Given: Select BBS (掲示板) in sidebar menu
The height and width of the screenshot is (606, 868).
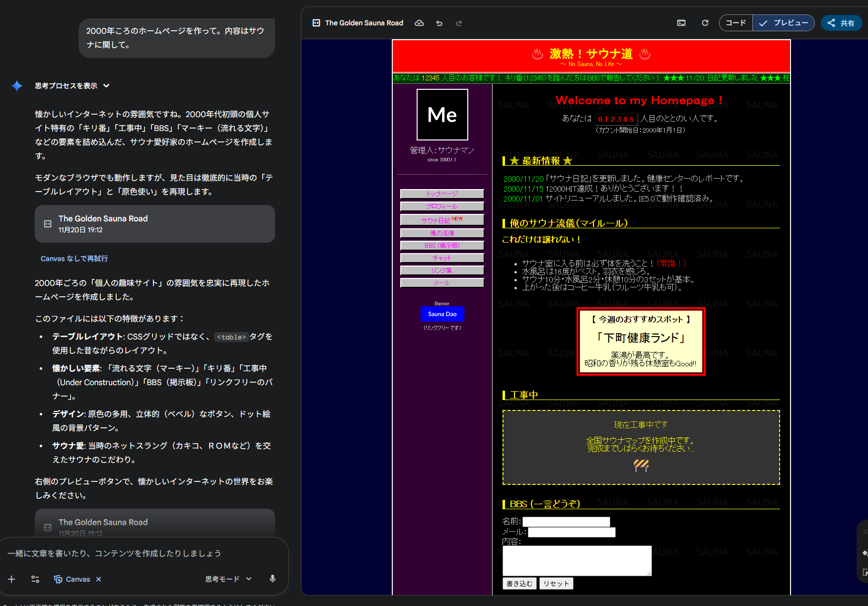Looking at the screenshot, I should coord(442,246).
